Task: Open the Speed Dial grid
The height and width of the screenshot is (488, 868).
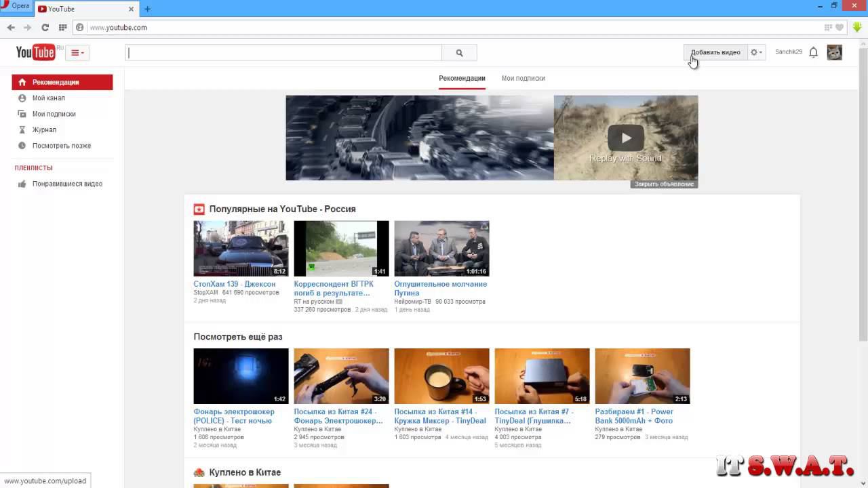Action: pos(63,28)
